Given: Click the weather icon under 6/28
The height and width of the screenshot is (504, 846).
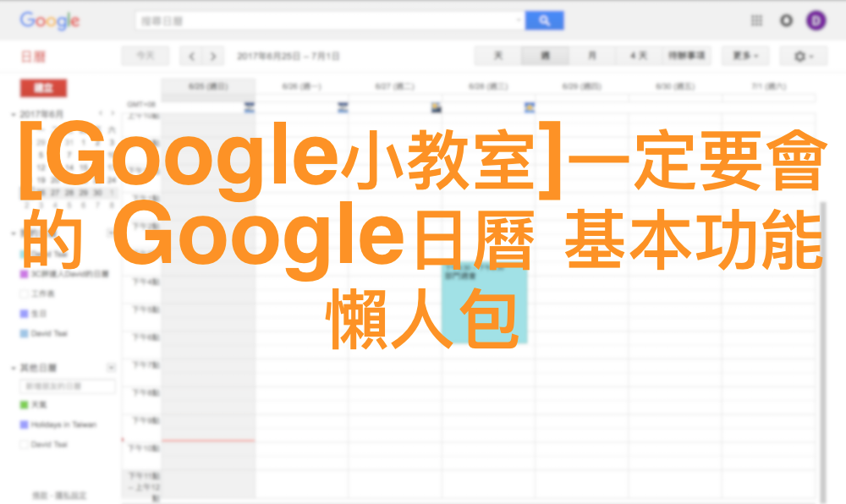Looking at the screenshot, I should (530, 107).
